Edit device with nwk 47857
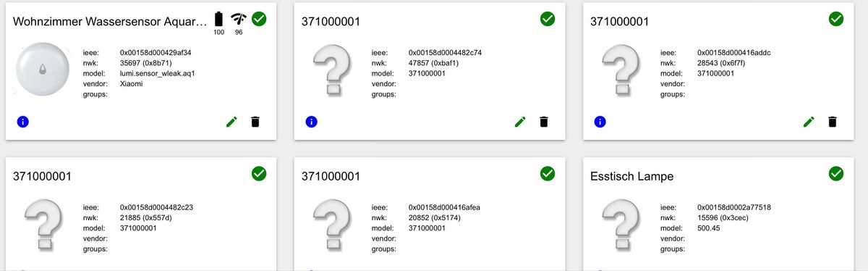 pyautogui.click(x=520, y=122)
